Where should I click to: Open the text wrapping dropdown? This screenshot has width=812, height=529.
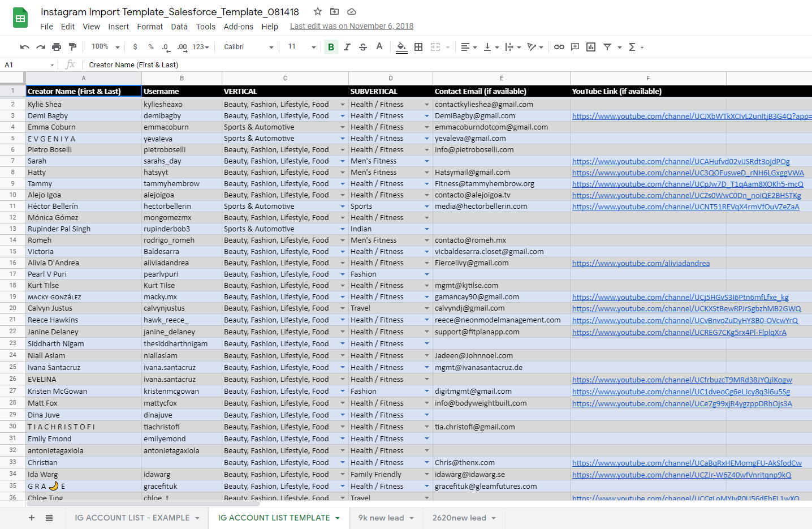pyautogui.click(x=513, y=47)
